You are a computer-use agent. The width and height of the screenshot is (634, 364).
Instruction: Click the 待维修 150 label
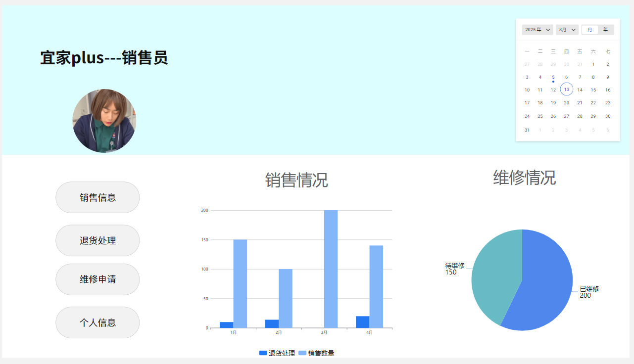point(454,269)
